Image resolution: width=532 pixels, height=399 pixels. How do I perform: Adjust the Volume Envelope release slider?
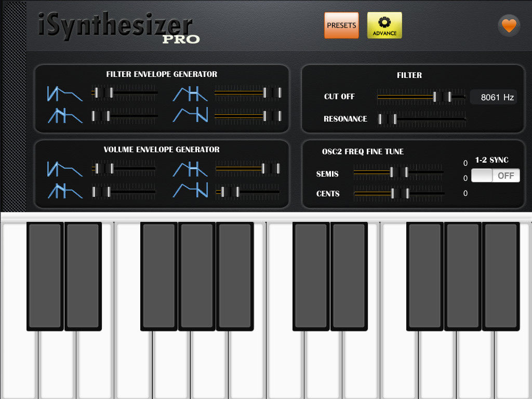click(248, 192)
